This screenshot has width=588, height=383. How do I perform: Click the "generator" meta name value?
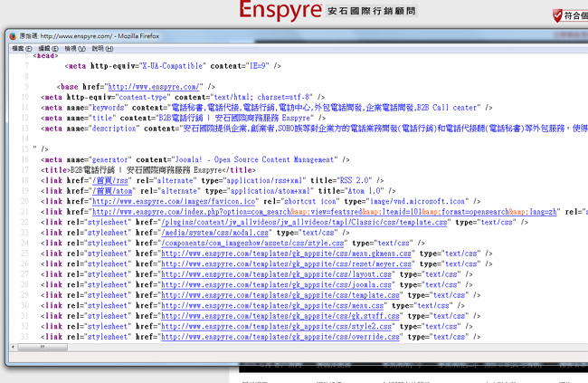pos(110,159)
